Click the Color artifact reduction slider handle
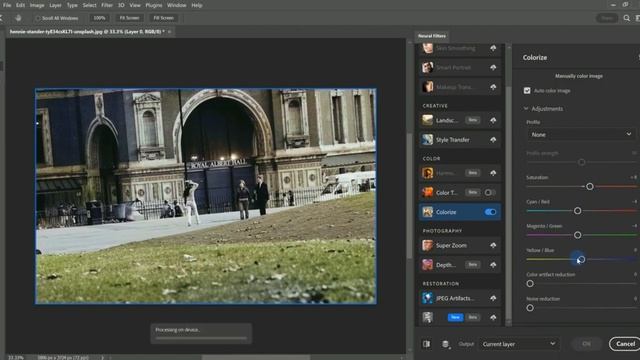 coord(530,283)
